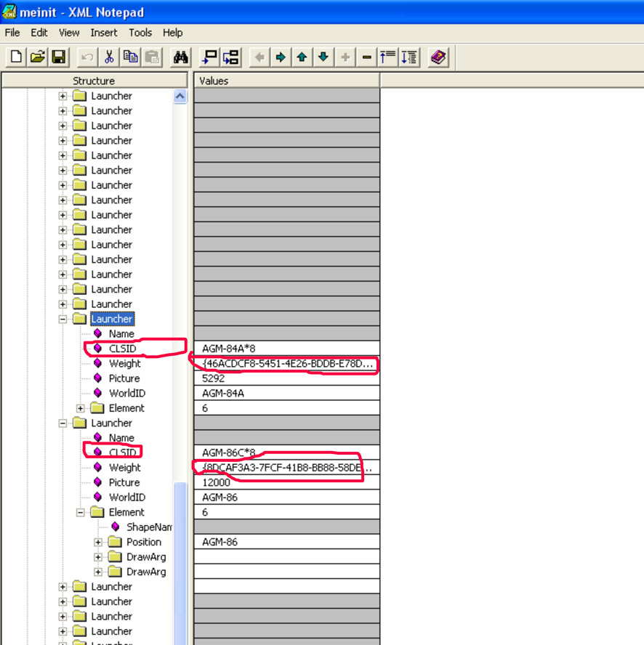Collapse the selected highlighted Launcher node
Screen dimensions: 644x645
(63, 319)
